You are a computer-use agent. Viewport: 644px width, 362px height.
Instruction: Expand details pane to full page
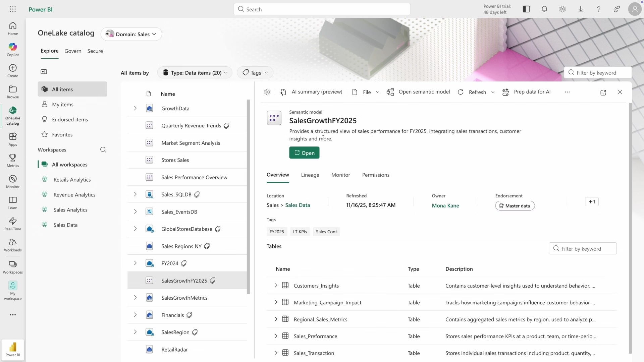pyautogui.click(x=603, y=93)
